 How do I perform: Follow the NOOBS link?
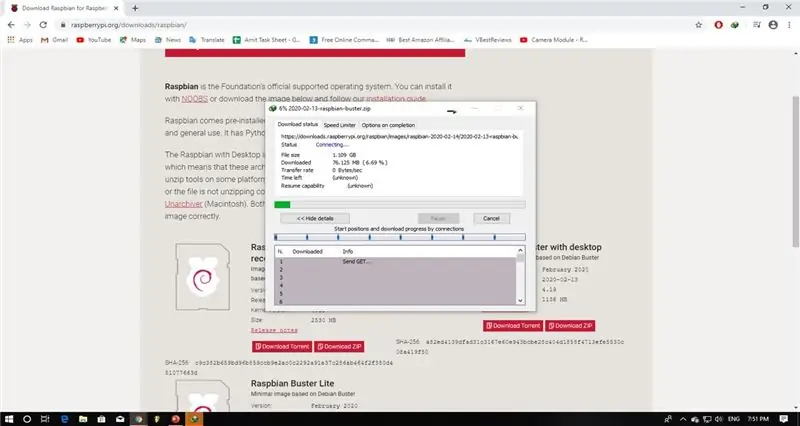click(x=194, y=99)
